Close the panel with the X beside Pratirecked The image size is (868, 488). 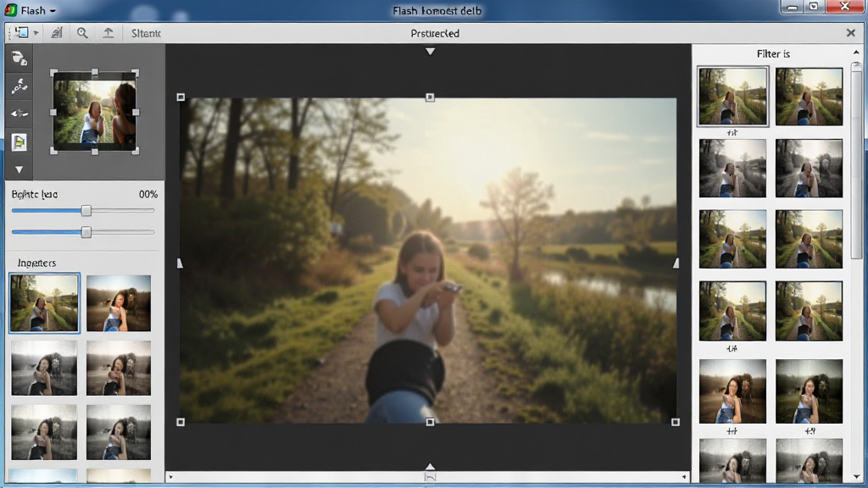851,33
